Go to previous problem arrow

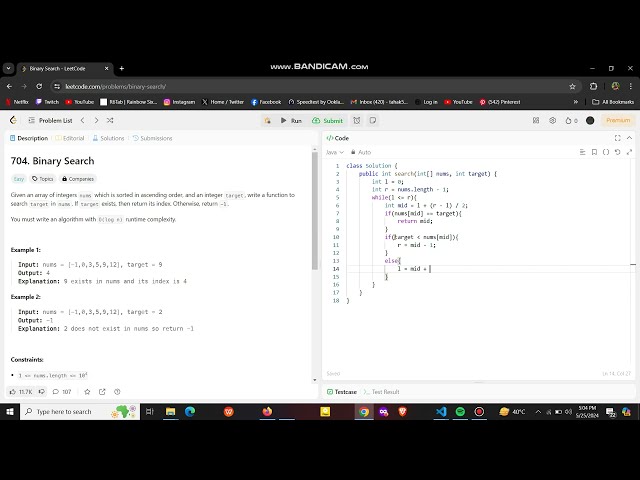click(83, 120)
